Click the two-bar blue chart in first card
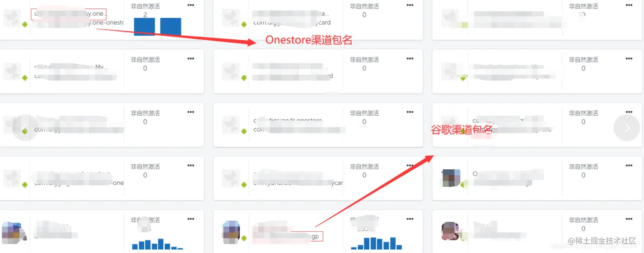 [x=158, y=27]
